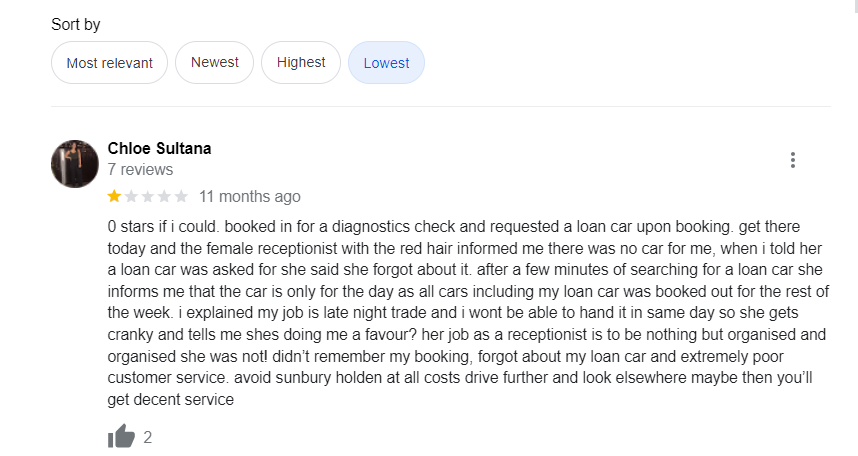Click the thumbs-up like icon
This screenshot has width=858, height=456.
pyautogui.click(x=121, y=436)
